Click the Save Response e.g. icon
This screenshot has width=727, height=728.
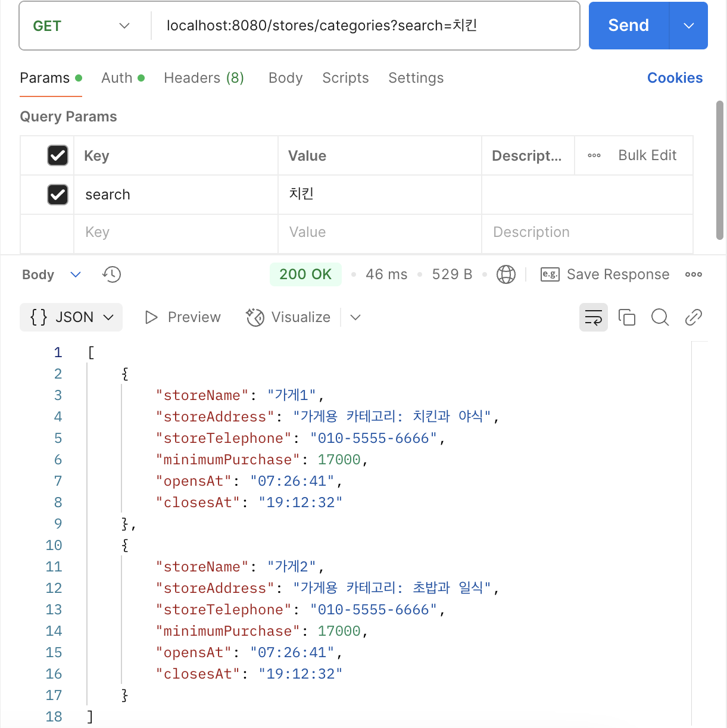(x=550, y=274)
